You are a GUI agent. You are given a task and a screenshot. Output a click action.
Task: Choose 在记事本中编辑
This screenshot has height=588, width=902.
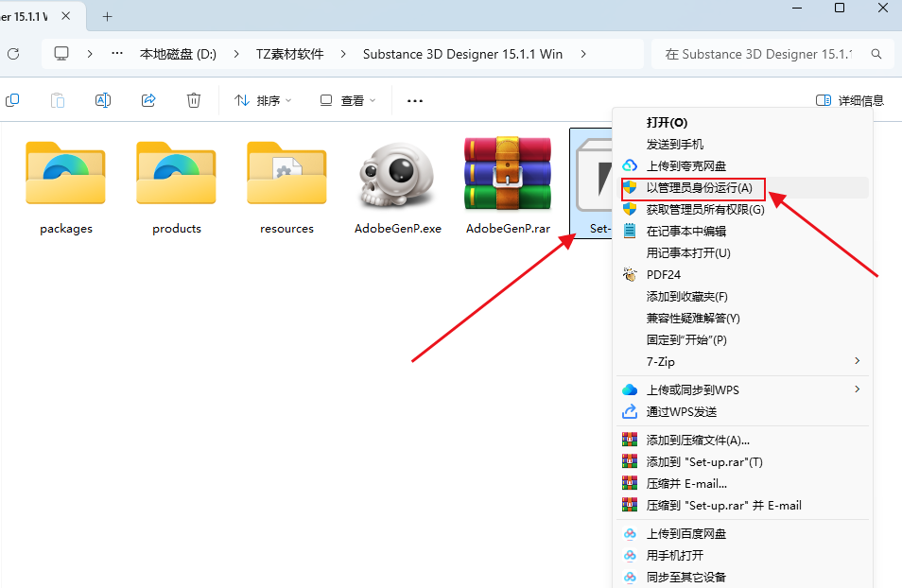[742, 232]
